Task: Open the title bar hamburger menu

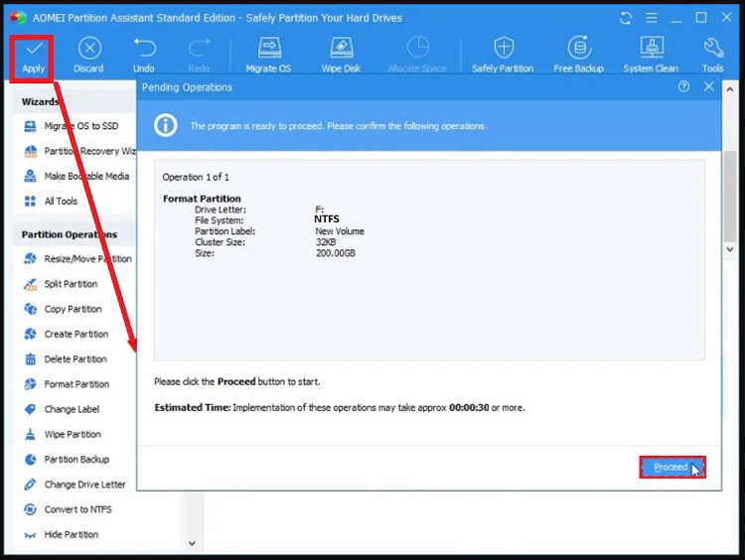Action: [651, 18]
